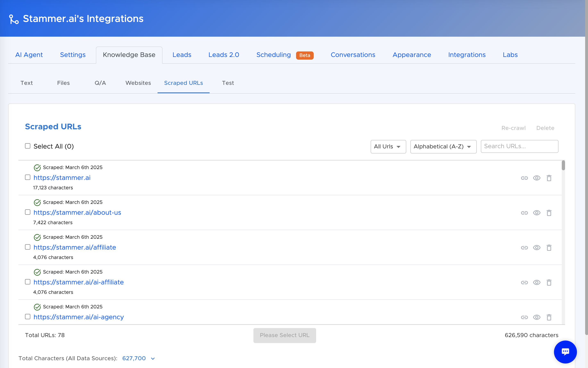This screenshot has height=368, width=588.
Task: Open the Alphabetical (A-Z) sort dropdown
Action: click(x=443, y=147)
